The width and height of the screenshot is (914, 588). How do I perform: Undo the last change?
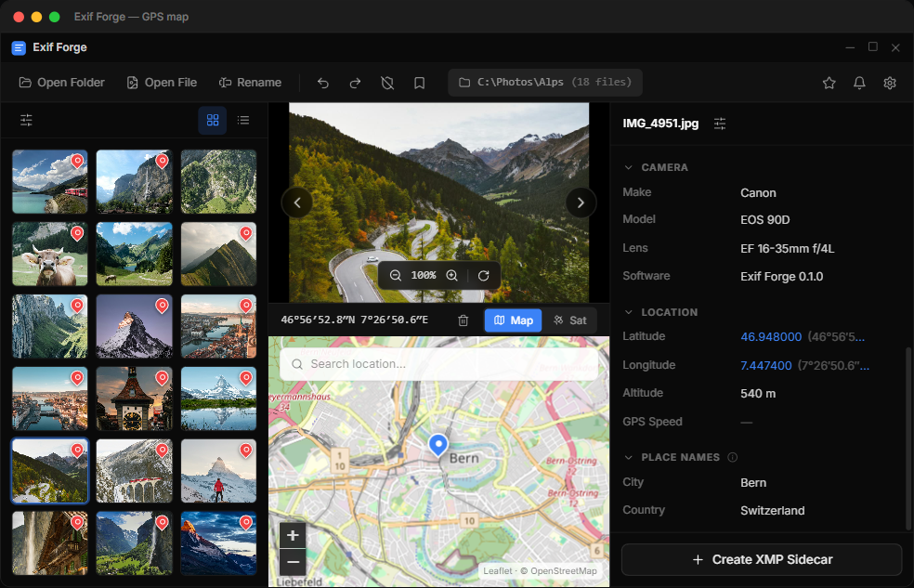point(323,83)
